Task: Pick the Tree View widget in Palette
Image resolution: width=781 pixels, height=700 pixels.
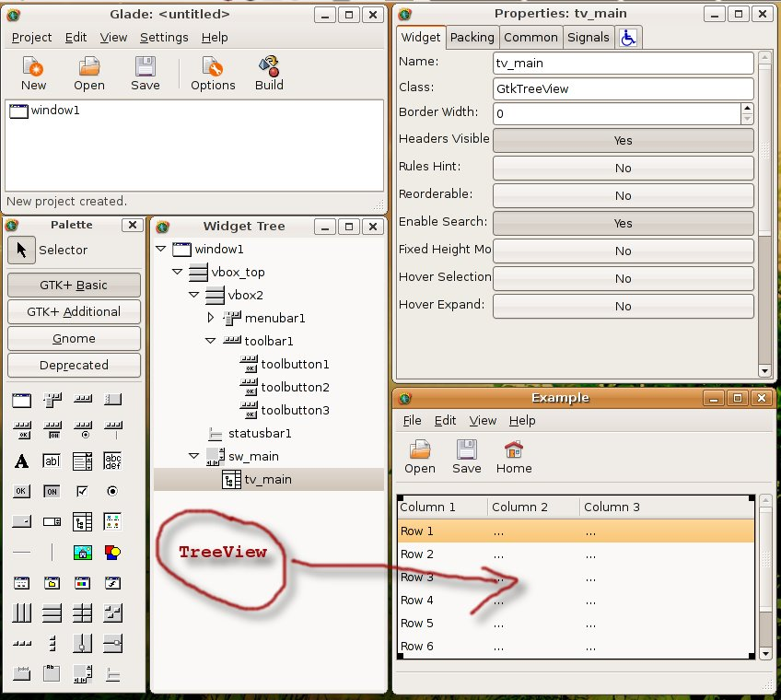Action: (x=82, y=521)
